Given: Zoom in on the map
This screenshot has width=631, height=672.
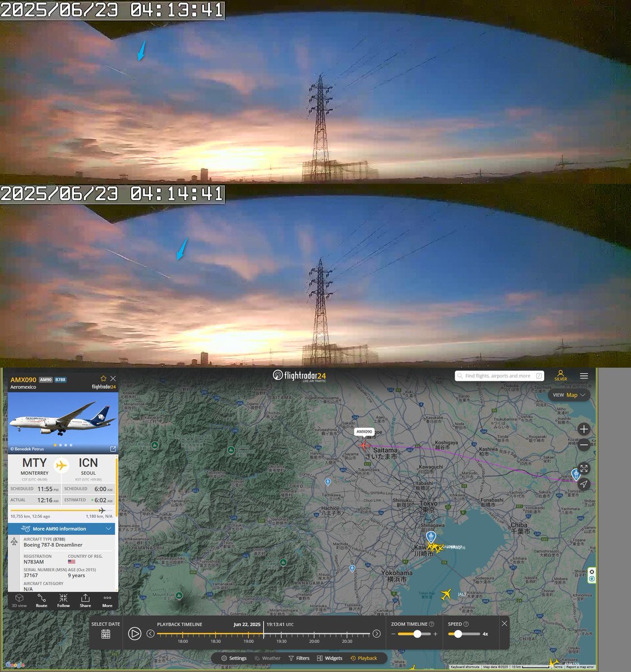Looking at the screenshot, I should (584, 429).
